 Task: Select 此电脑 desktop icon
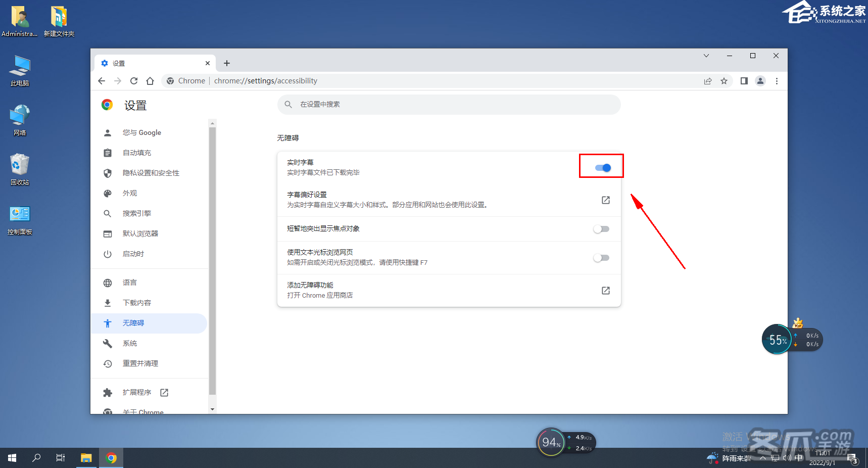click(20, 71)
